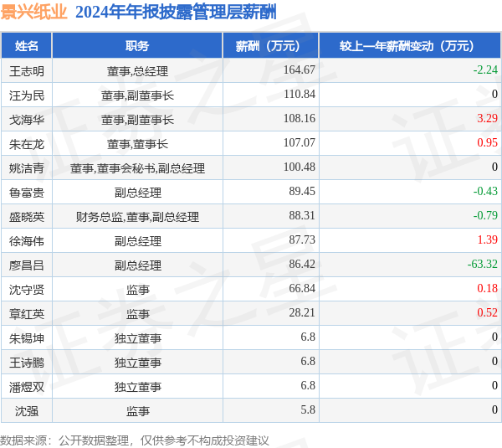The width and height of the screenshot is (502, 448).
Task: Click the name 盛晓英
Action: (x=27, y=217)
